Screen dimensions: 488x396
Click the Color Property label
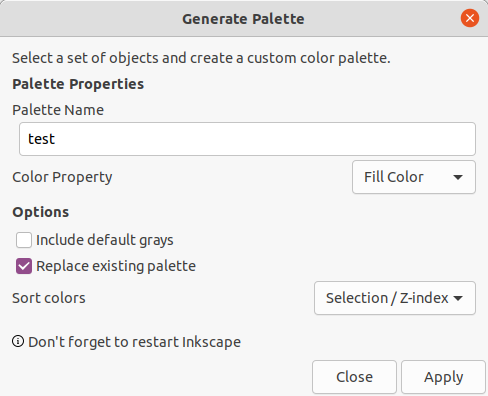[x=62, y=177]
